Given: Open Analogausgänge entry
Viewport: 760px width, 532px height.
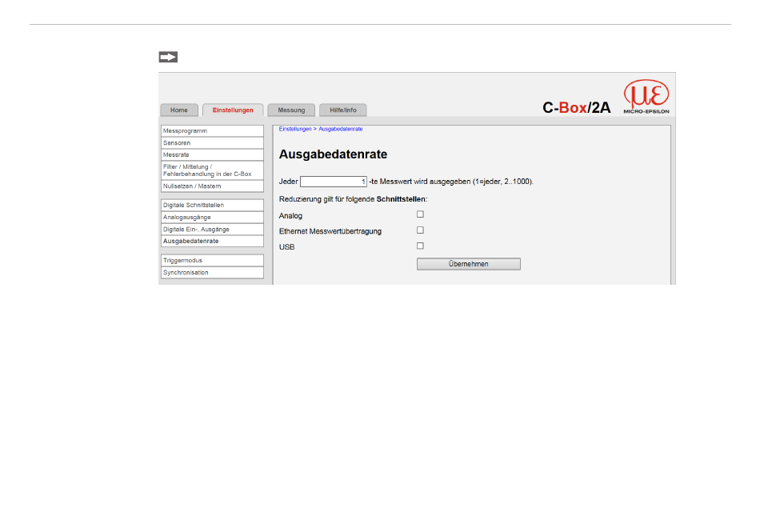Looking at the screenshot, I should [x=212, y=217].
